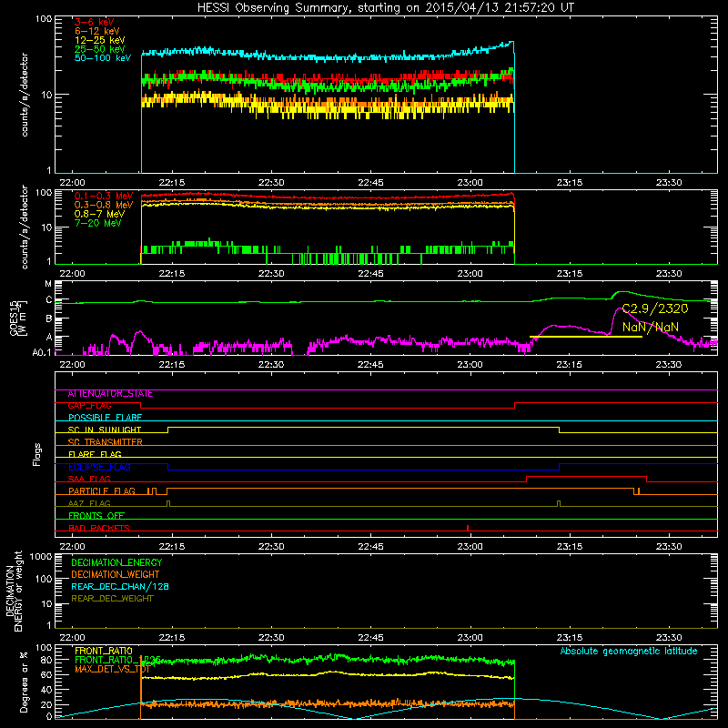Click the counts/s/detector axis title of top panel

click(x=25, y=95)
